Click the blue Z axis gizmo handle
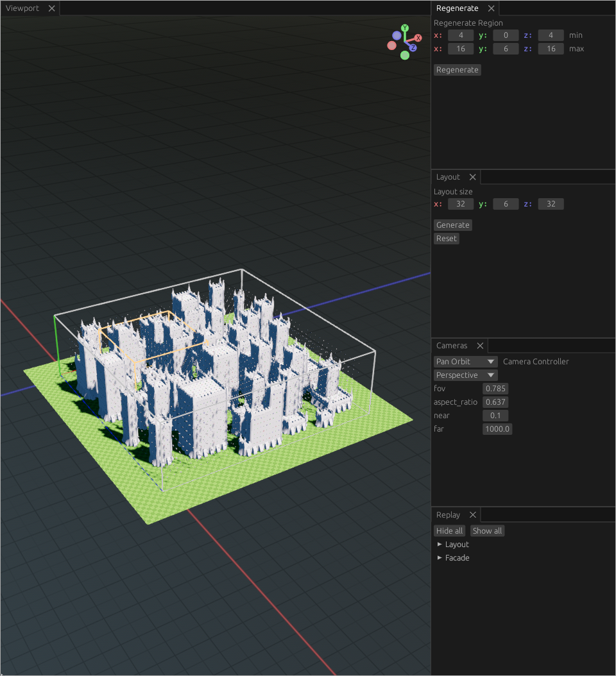 click(x=413, y=48)
